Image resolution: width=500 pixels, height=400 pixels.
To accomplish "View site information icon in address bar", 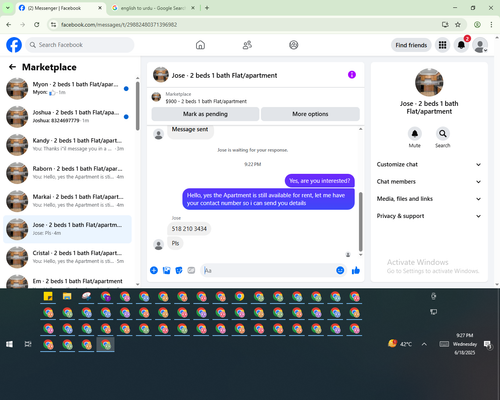I will pos(53,25).
